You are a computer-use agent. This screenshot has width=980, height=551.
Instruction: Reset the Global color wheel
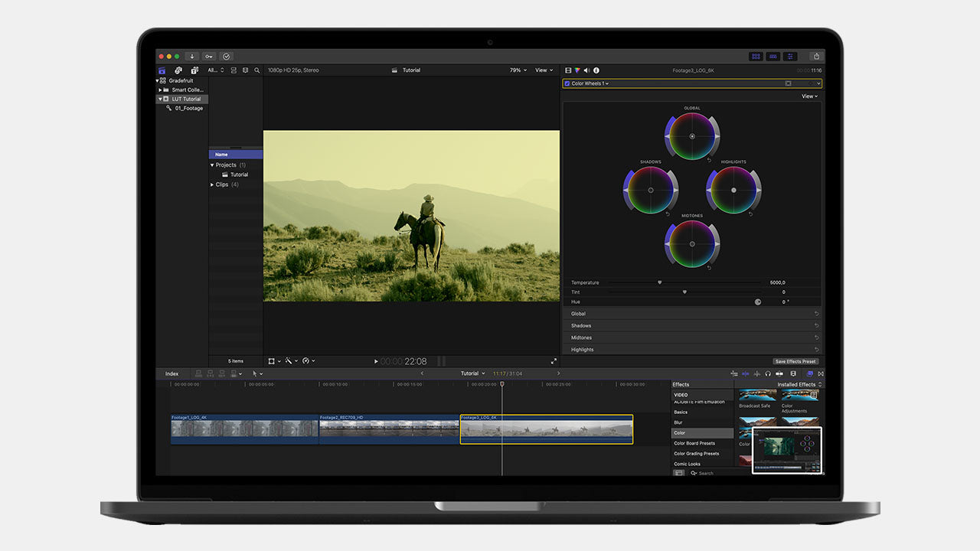coord(710,160)
